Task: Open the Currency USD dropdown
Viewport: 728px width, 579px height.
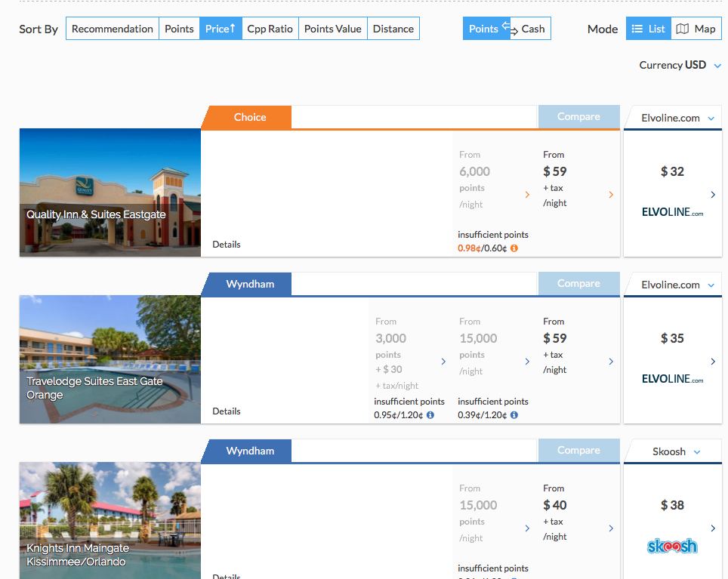Action: coord(680,65)
